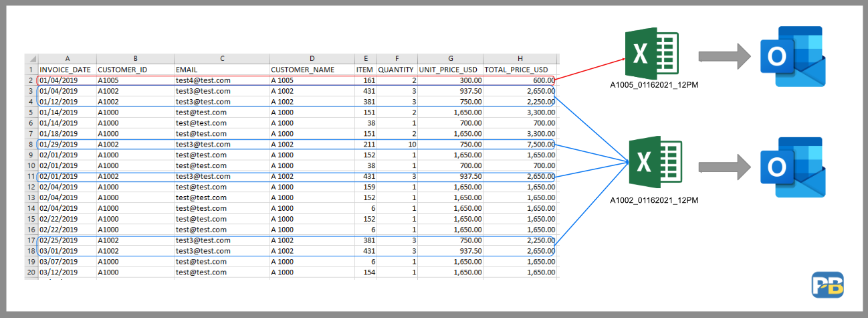Click the gray arrow beside the A1005 Excel file
This screenshot has width=868, height=318.
[x=724, y=56]
